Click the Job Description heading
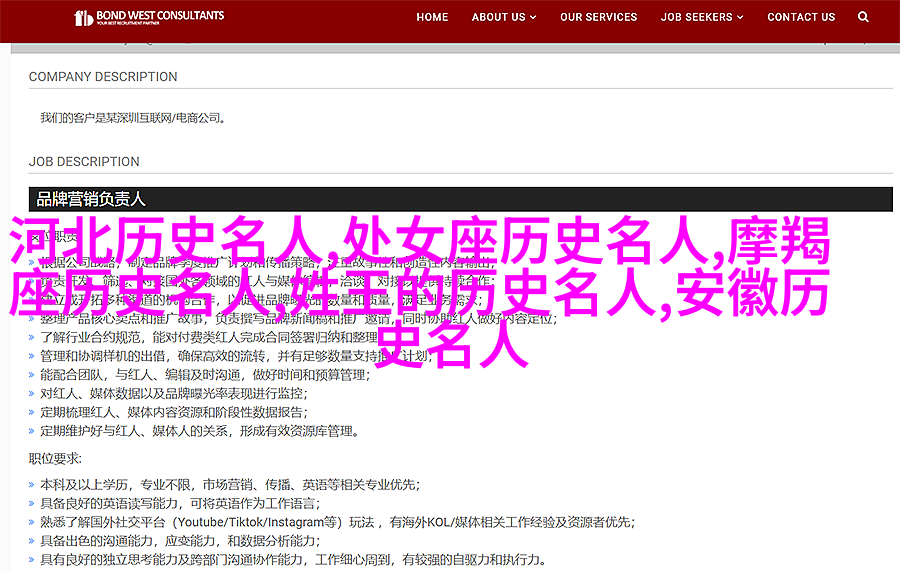This screenshot has height=572, width=900. pyautogui.click(x=84, y=162)
